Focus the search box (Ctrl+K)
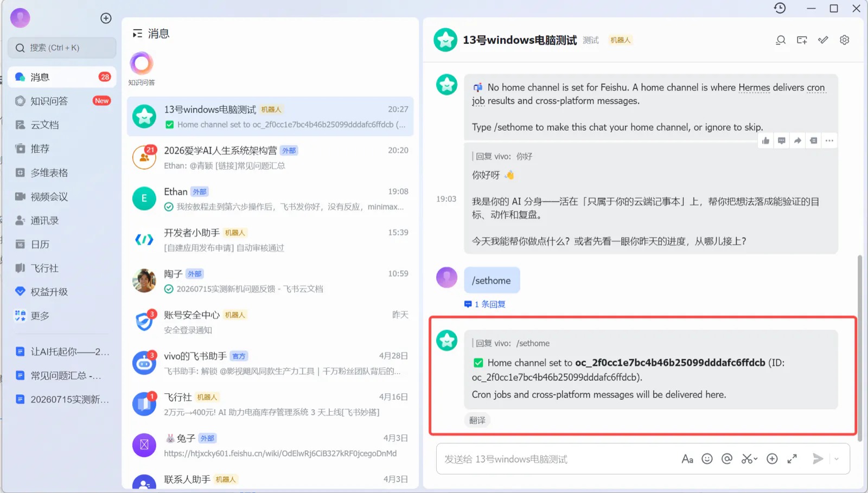Image resolution: width=868 pixels, height=493 pixels. coord(62,48)
